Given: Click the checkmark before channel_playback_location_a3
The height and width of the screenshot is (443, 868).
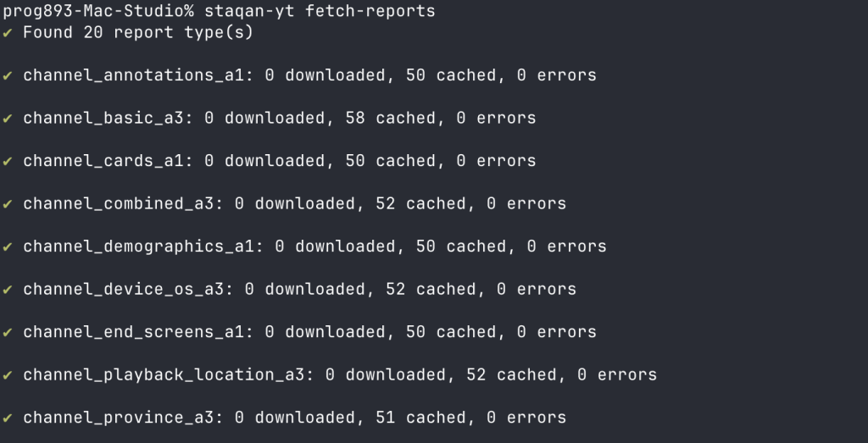Looking at the screenshot, I should pos(8,374).
